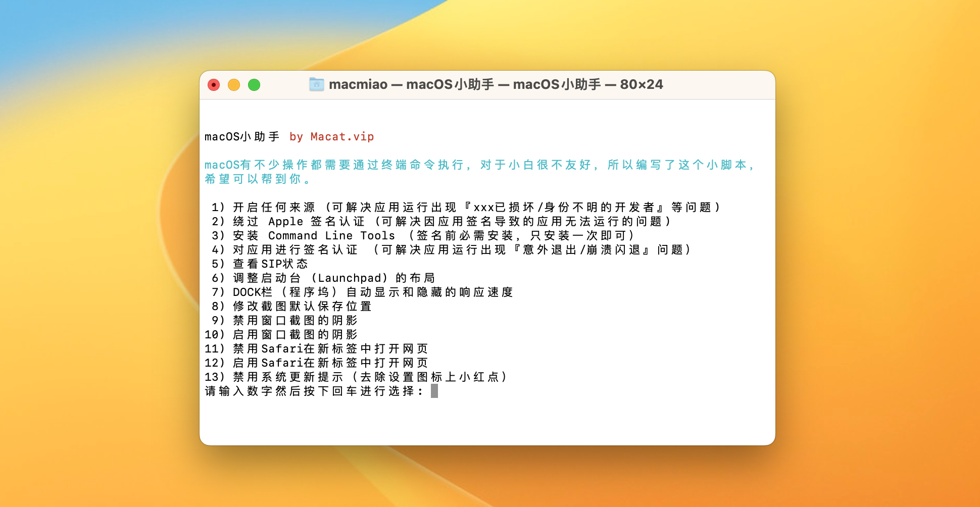Maximize the terminal window with green button

tap(254, 85)
